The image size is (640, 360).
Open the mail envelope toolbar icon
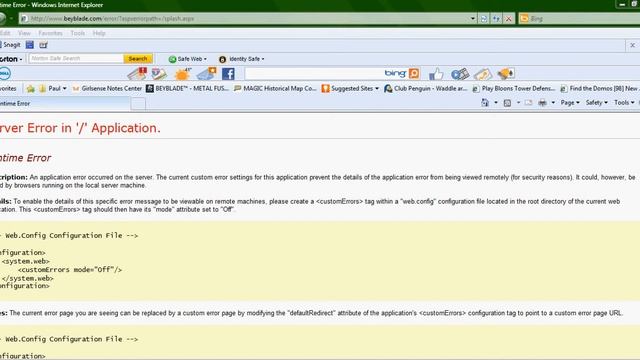[207, 73]
